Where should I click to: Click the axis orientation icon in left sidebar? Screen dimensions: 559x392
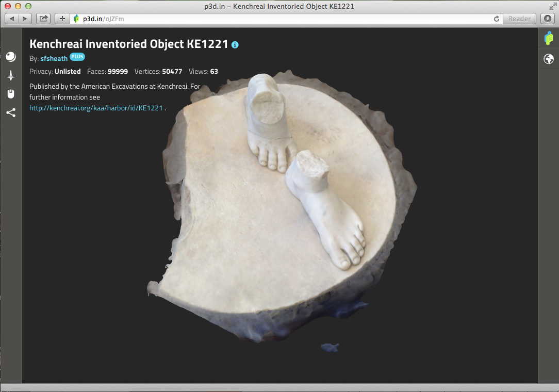click(x=11, y=75)
